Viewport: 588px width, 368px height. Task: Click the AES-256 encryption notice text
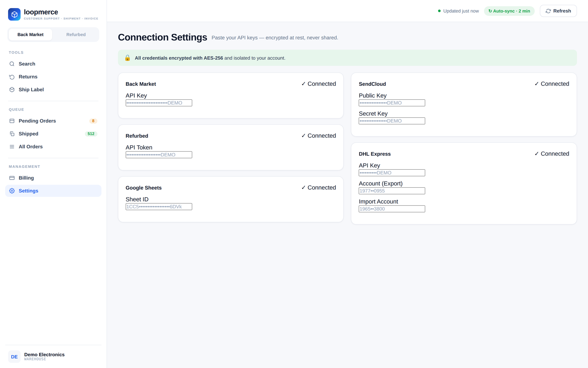pos(210,58)
